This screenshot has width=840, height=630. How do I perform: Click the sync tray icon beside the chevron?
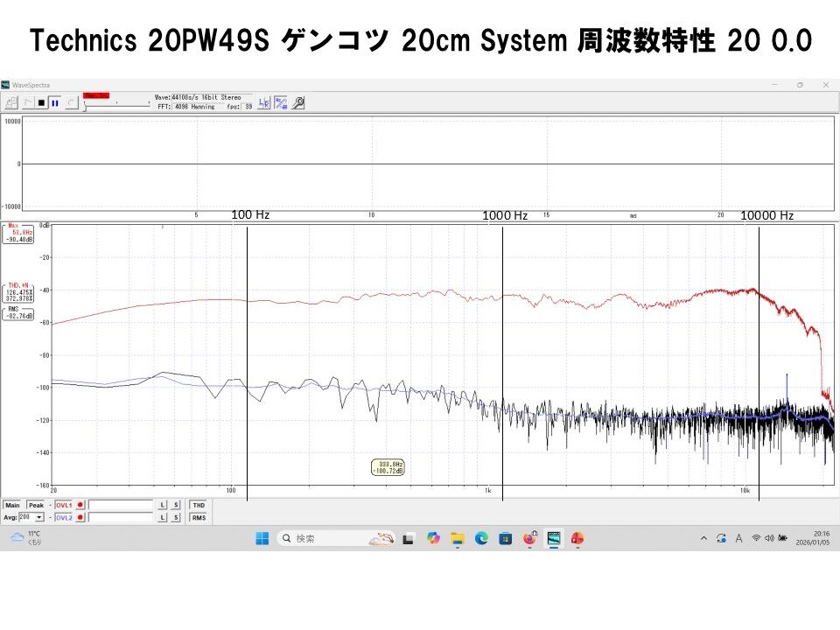pyautogui.click(x=721, y=538)
